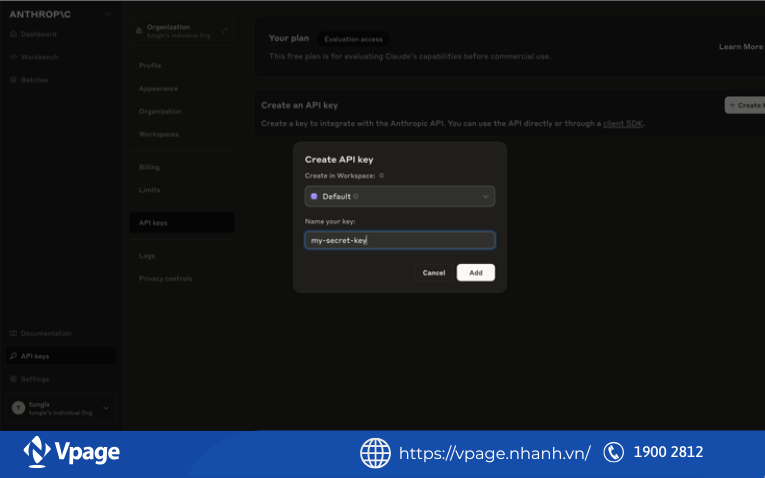This screenshot has height=478, width=765.
Task: Click the Your plan heading
Action: click(289, 38)
